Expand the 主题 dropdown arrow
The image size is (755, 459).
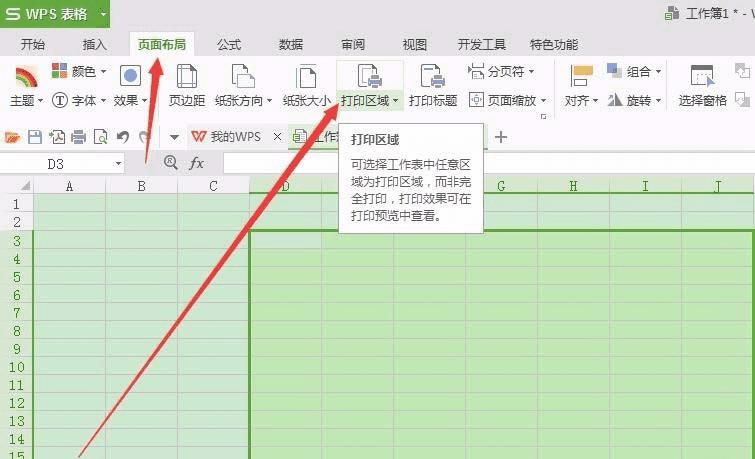(40, 101)
